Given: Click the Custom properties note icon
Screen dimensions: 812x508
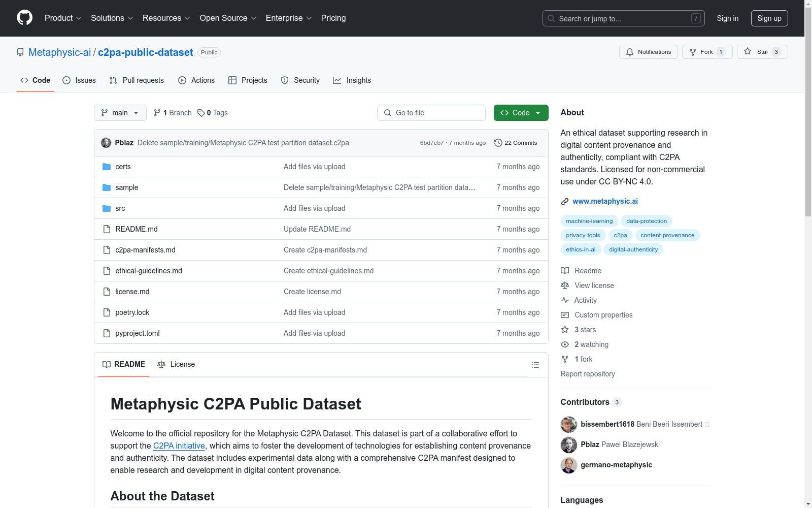Looking at the screenshot, I should coord(565,315).
